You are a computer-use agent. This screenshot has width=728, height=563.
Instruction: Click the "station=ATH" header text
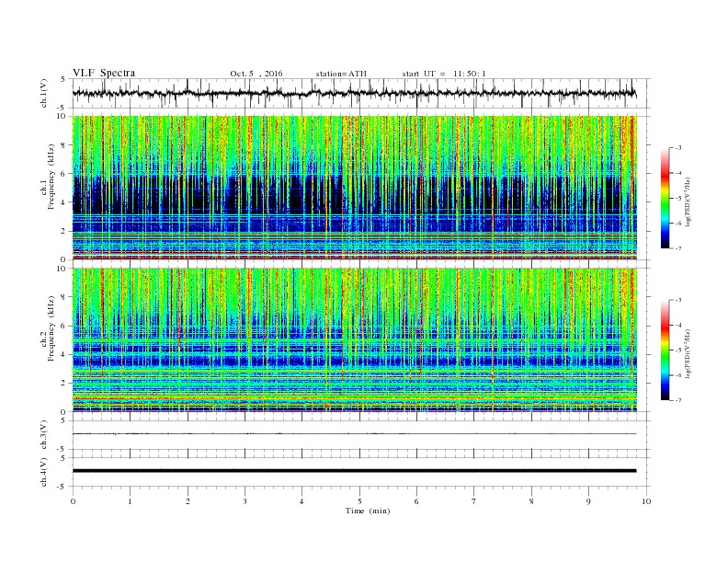tap(341, 74)
